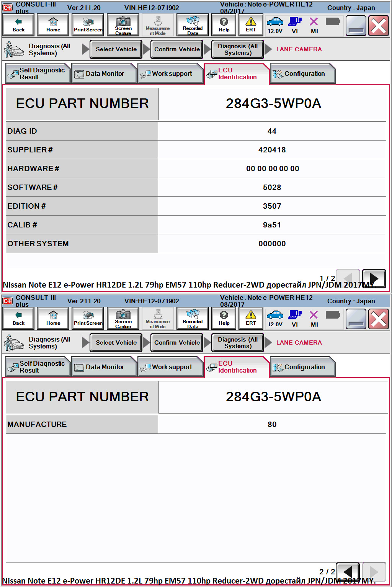The image size is (392, 587).
Task: Close the upper CONSULT-III window
Action: tap(379, 26)
